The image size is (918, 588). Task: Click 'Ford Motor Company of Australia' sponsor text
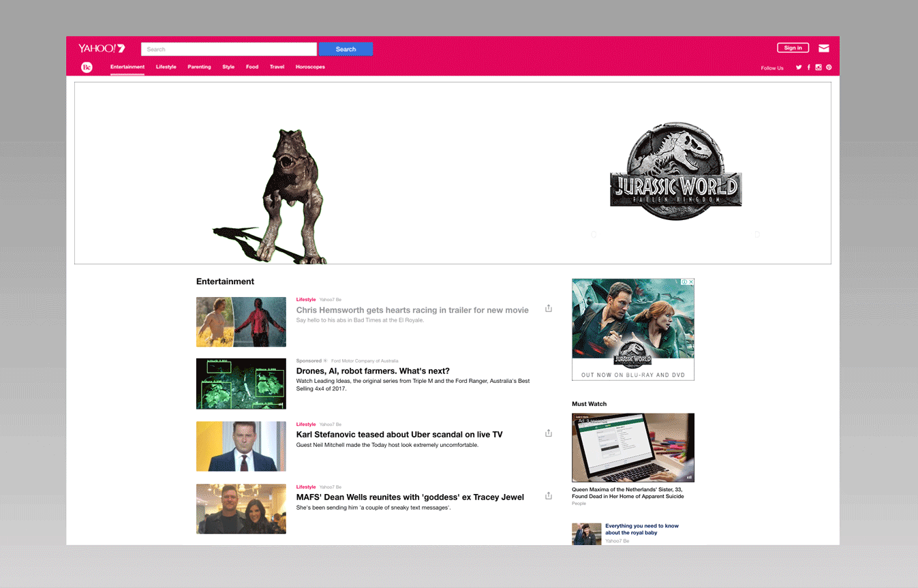pyautogui.click(x=365, y=361)
